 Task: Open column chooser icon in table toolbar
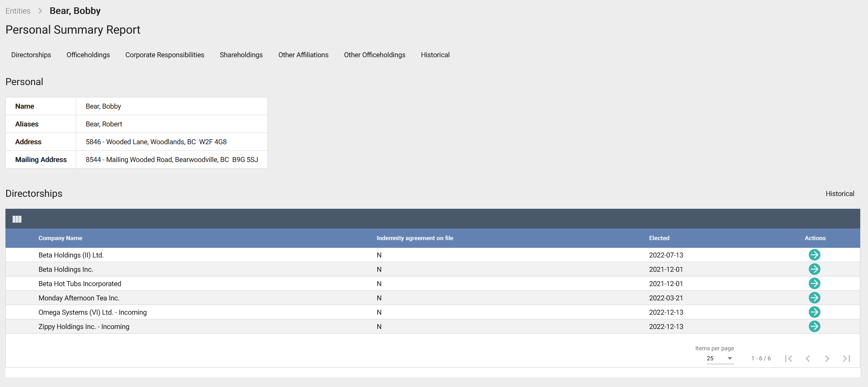pyautogui.click(x=17, y=219)
